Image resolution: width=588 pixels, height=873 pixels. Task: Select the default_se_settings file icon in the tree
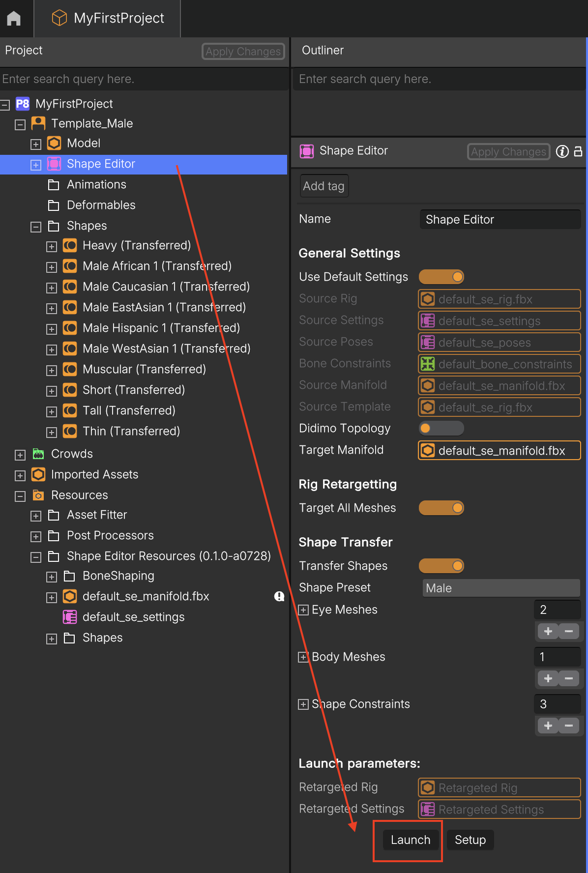[70, 617]
